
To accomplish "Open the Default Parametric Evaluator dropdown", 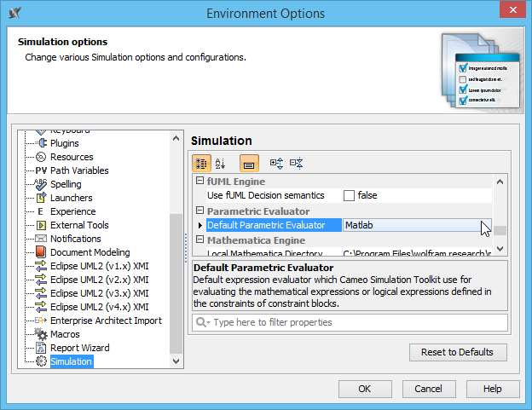I will pyautogui.click(x=486, y=225).
